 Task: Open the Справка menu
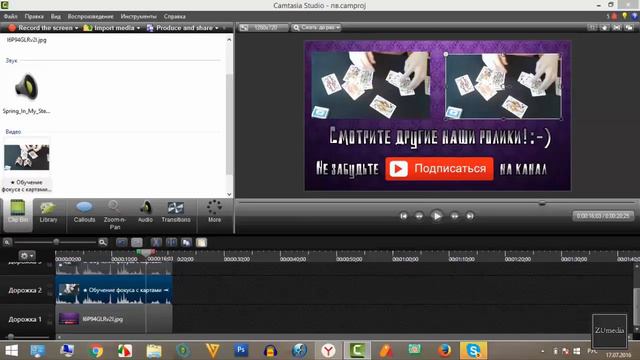[x=175, y=16]
